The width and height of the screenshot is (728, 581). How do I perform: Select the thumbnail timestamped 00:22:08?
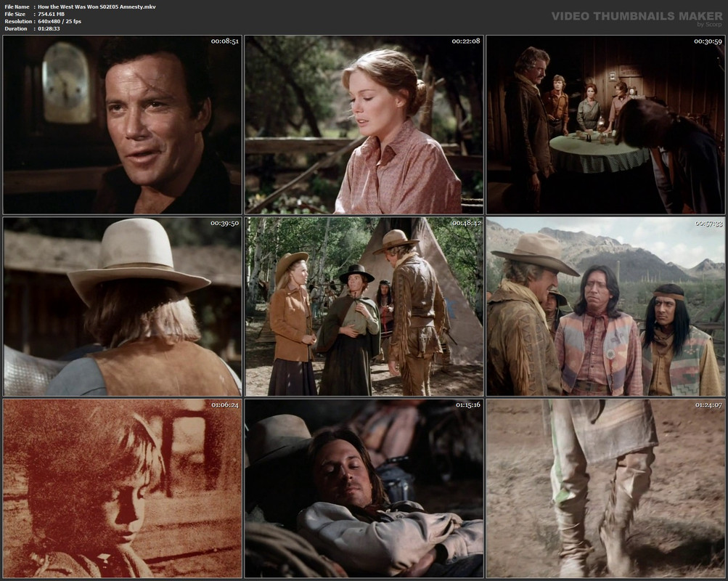(x=364, y=124)
